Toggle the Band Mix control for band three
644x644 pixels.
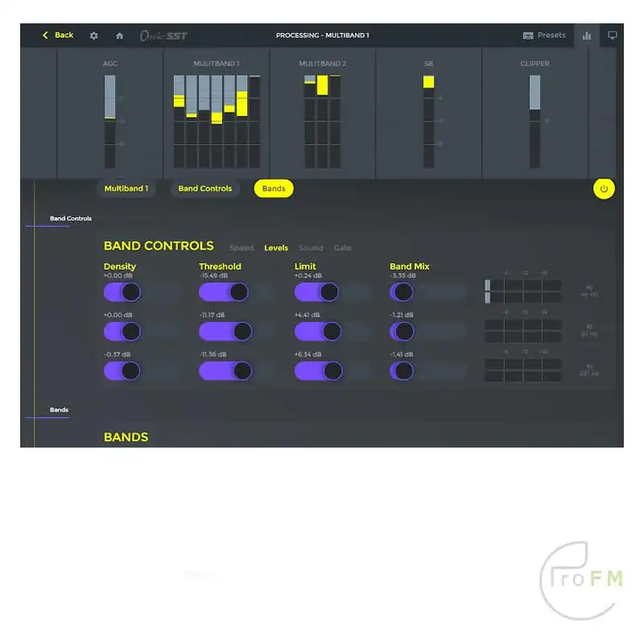403,370
